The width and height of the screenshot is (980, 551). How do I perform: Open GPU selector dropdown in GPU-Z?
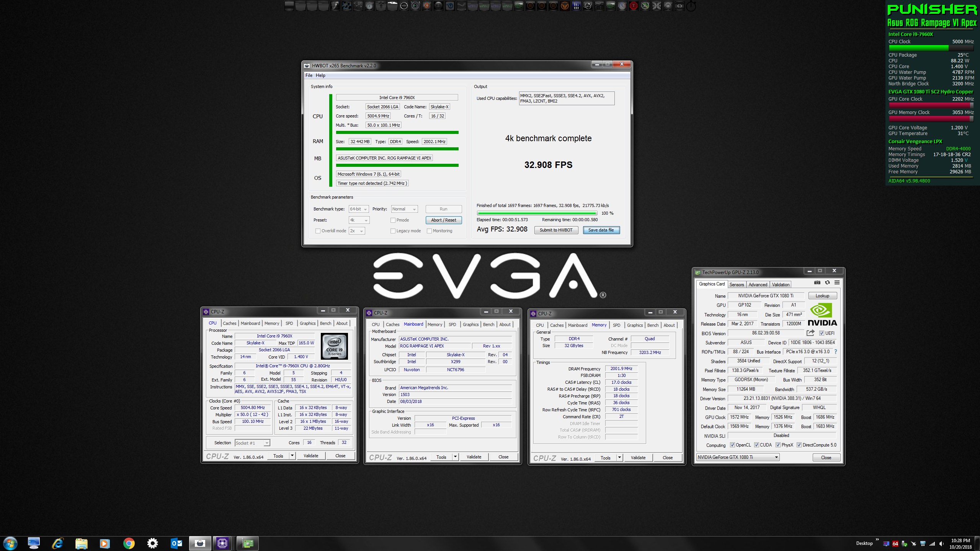738,457
